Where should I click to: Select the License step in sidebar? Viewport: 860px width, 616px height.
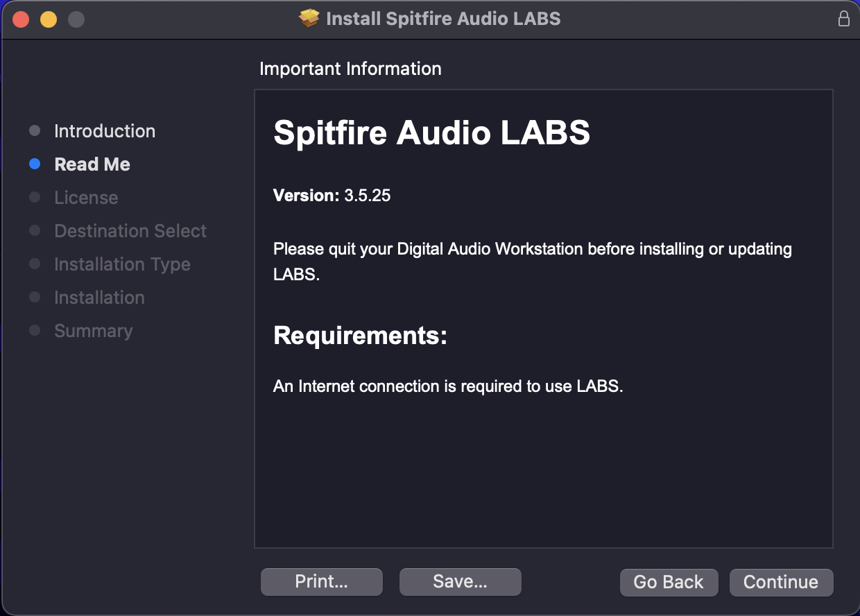tap(86, 198)
